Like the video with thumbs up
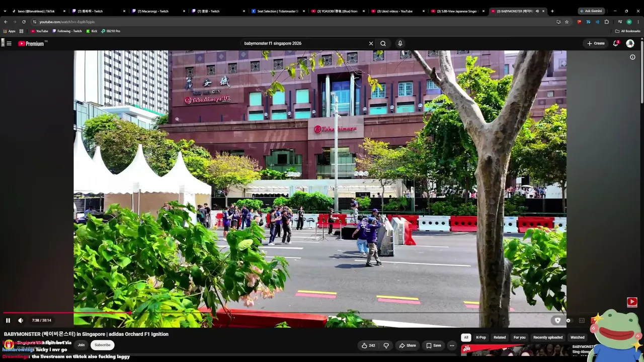 pyautogui.click(x=368, y=345)
